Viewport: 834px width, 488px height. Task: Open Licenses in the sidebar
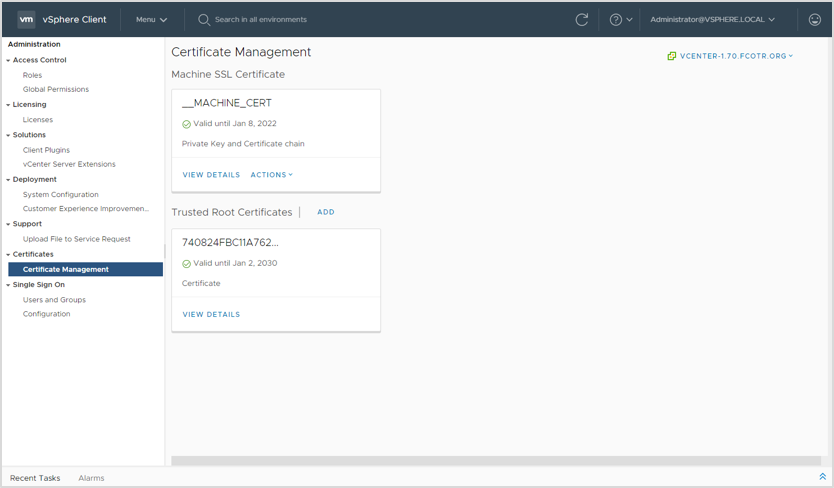click(38, 120)
